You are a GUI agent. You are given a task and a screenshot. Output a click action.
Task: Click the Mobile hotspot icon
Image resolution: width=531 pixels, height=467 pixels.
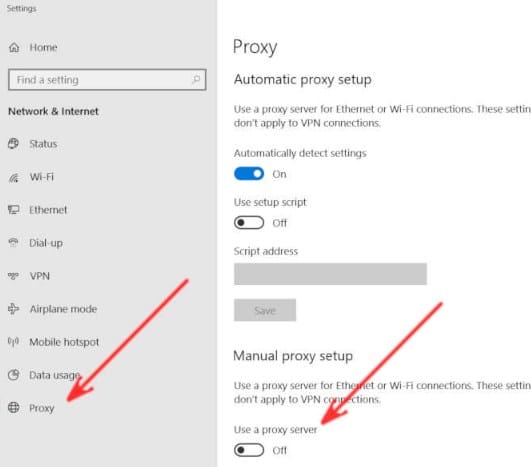click(14, 342)
